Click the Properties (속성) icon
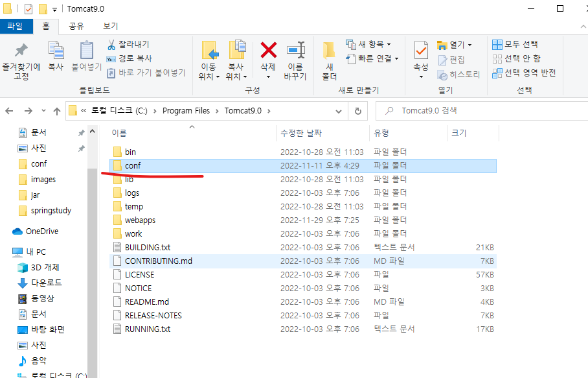 421,51
